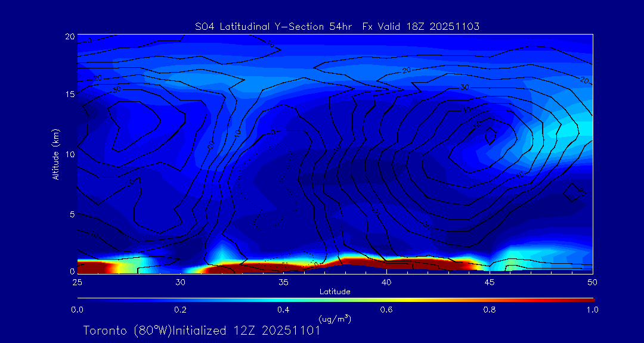Click the 0.2 colorbar value label

tap(180, 310)
